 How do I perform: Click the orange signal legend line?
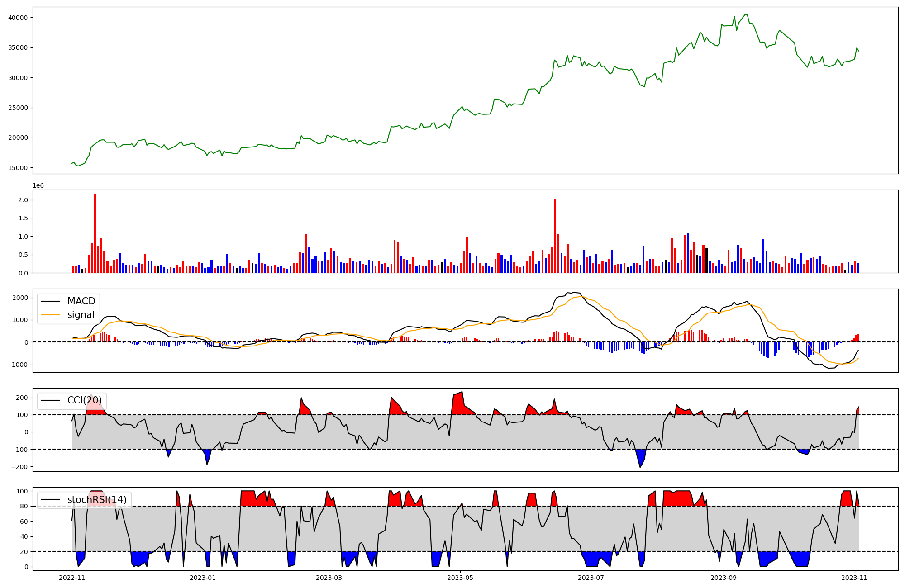click(x=50, y=315)
